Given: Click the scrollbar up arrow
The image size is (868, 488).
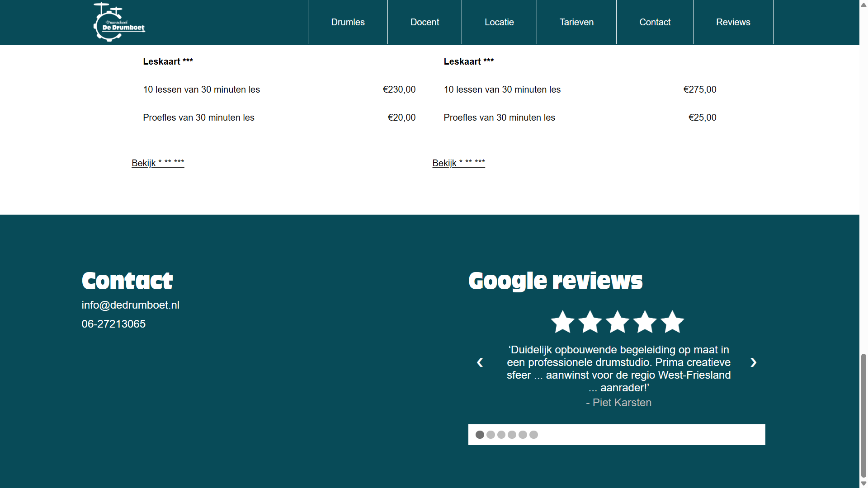Looking at the screenshot, I should click(863, 5).
